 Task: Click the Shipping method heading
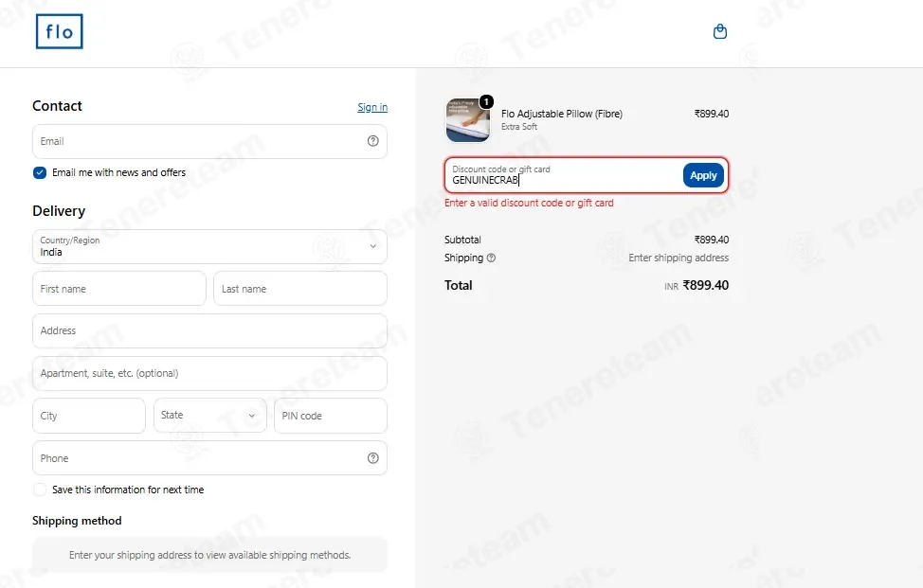tap(77, 521)
